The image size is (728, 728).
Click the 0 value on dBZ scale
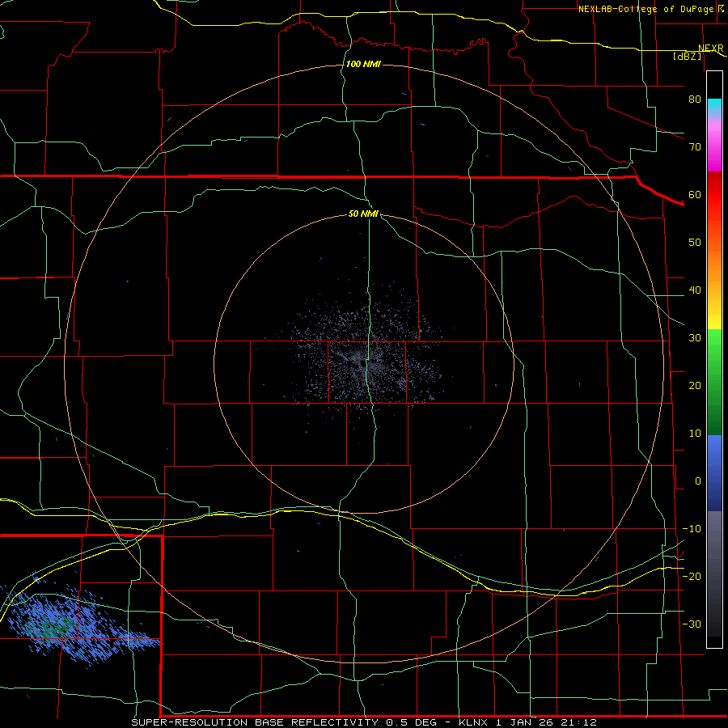(x=698, y=481)
